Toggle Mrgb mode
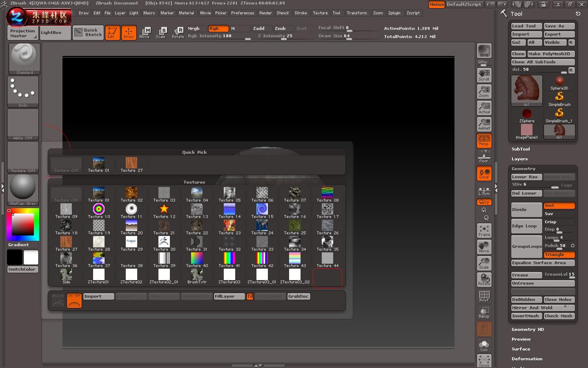588x368 pixels. pos(197,28)
